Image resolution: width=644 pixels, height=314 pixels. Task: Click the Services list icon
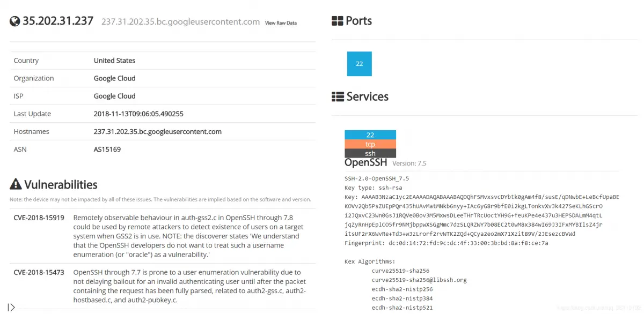pyautogui.click(x=338, y=97)
